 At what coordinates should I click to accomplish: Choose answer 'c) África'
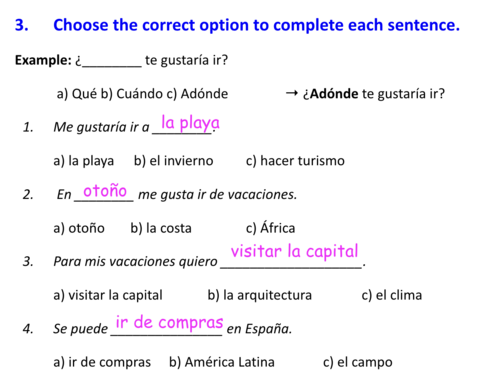[270, 227]
